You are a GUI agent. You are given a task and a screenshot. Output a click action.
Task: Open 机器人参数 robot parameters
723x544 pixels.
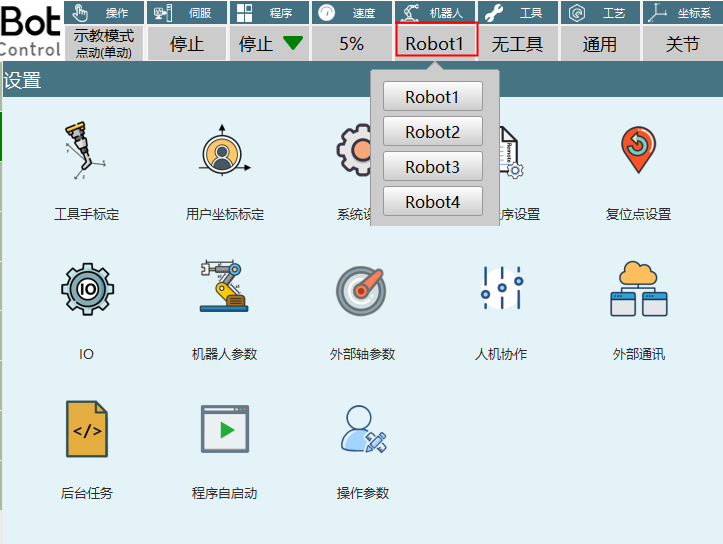224,291
